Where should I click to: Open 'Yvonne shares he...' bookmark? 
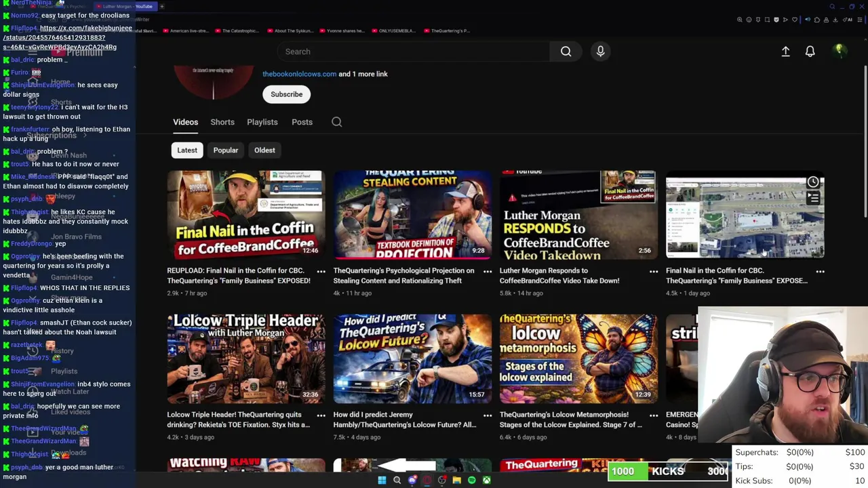click(341, 30)
